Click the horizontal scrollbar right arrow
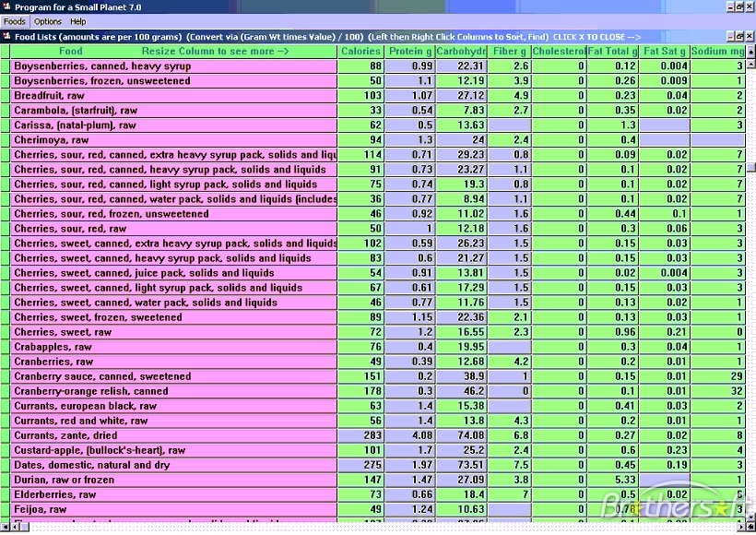 [742, 527]
